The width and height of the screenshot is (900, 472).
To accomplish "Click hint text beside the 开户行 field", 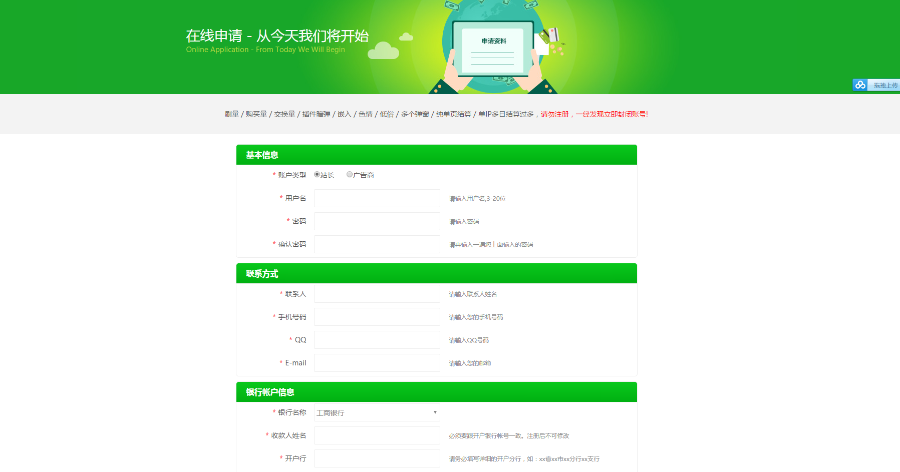I will pos(524,459).
